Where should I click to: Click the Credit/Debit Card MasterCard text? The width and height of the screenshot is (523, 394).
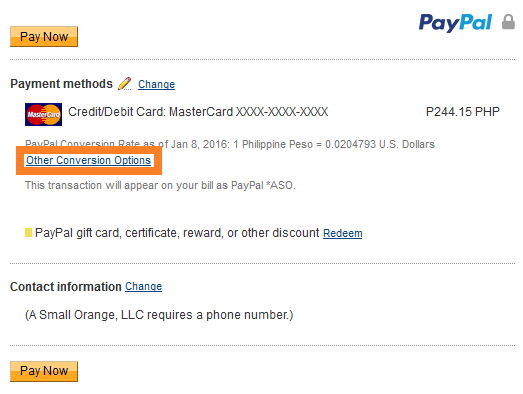(198, 112)
